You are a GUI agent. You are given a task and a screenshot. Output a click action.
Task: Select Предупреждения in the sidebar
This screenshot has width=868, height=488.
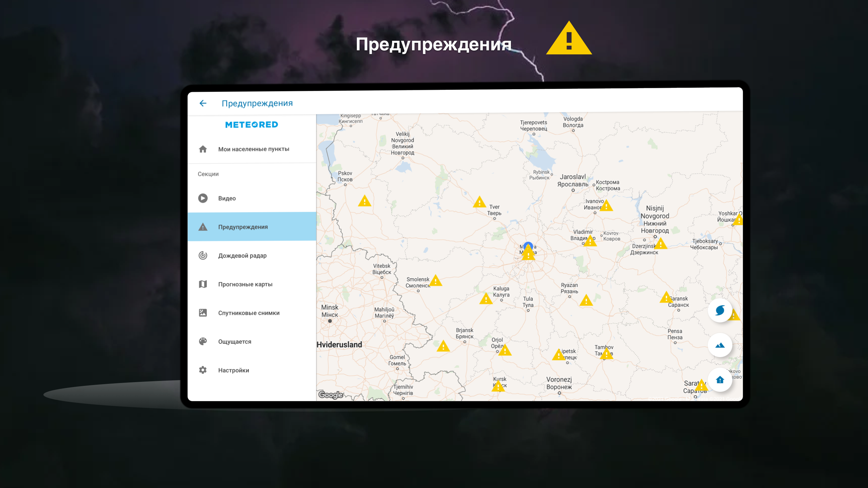click(243, 227)
